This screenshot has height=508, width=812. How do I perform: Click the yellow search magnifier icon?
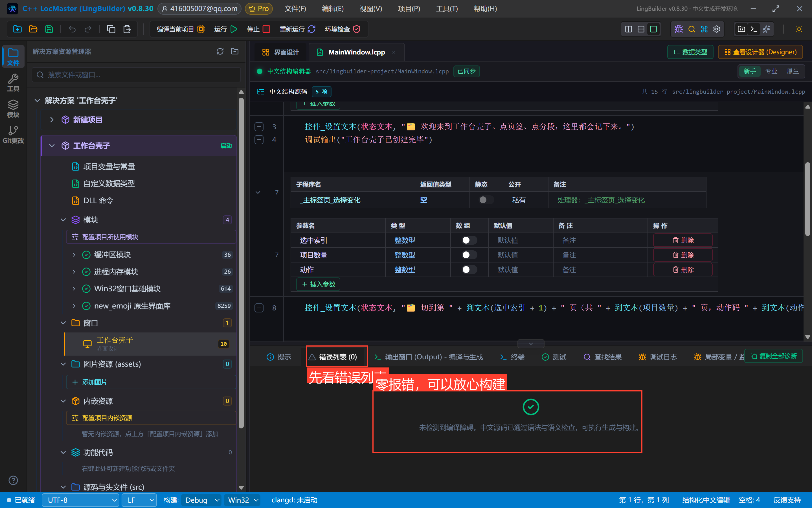pyautogui.click(x=692, y=29)
